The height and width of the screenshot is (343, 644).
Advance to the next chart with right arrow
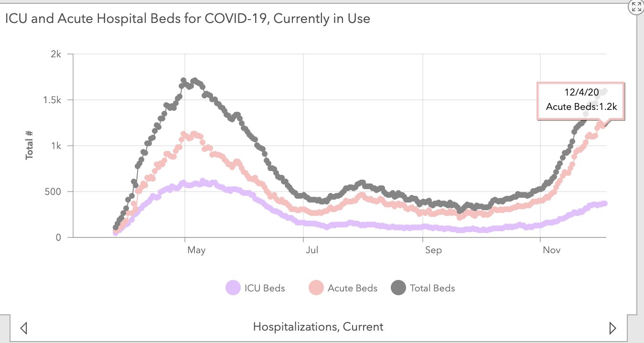613,328
